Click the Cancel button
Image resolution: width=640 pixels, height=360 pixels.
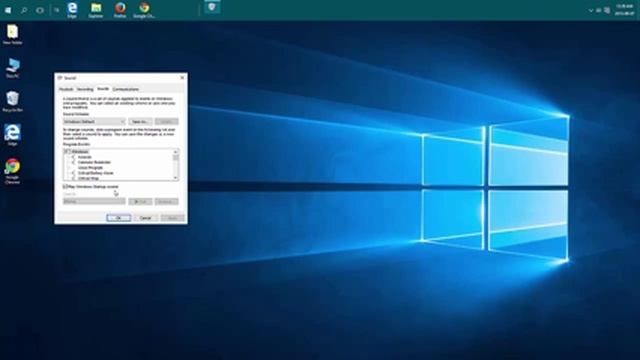(146, 218)
